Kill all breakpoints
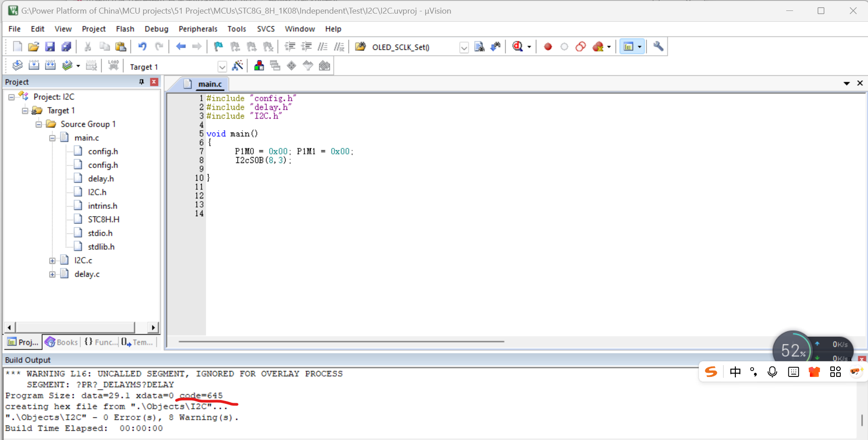Screen dimensions: 868x440 598,46
